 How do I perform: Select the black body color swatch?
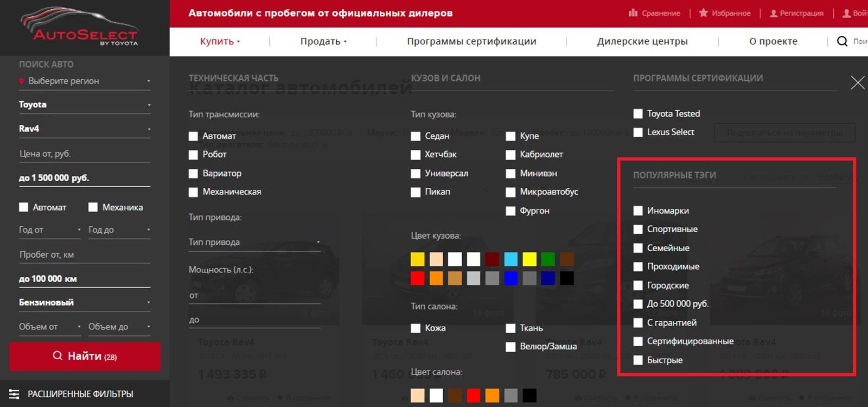point(567,278)
